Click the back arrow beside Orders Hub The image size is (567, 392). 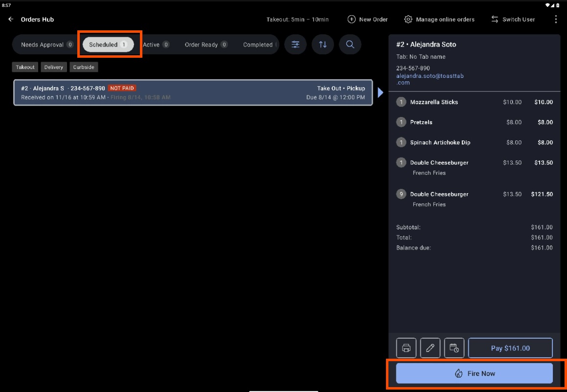(11, 20)
